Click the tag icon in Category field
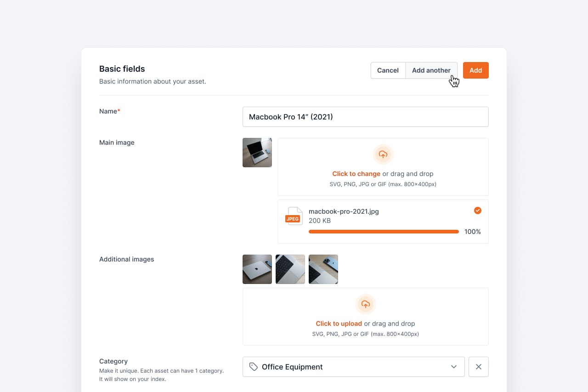This screenshot has width=588, height=392. click(253, 367)
